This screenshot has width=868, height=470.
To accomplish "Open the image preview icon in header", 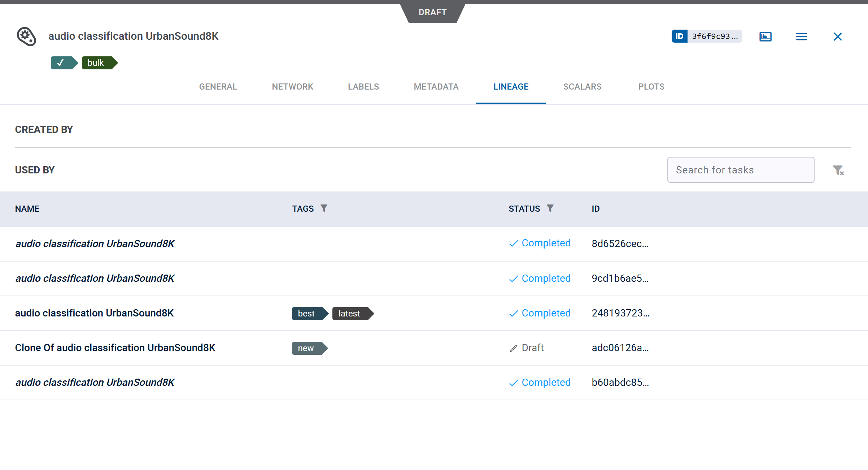I will (765, 36).
